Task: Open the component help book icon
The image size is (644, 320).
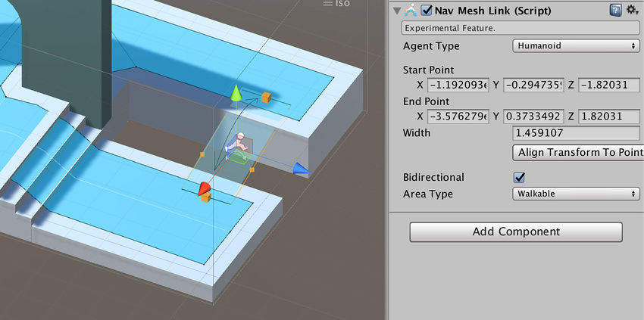Action: [617, 11]
